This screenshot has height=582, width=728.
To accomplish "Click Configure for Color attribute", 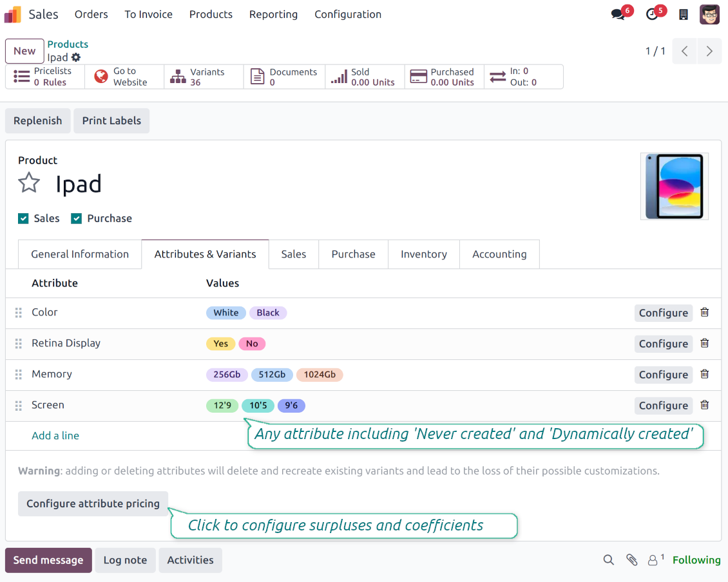I will tap(664, 313).
